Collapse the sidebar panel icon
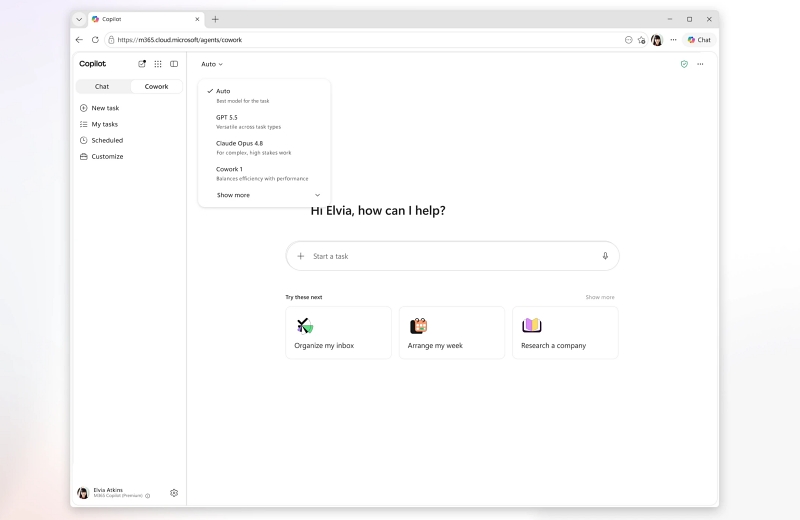This screenshot has height=520, width=800. (174, 64)
